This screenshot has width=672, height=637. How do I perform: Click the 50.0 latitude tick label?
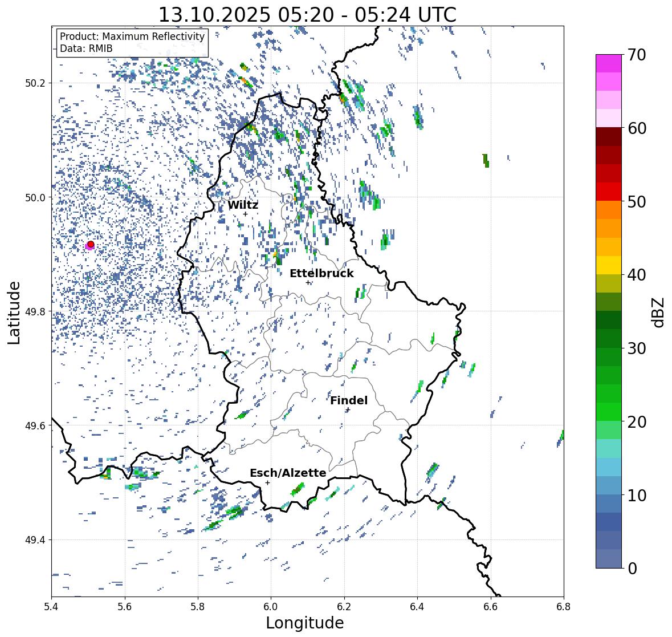(36, 198)
